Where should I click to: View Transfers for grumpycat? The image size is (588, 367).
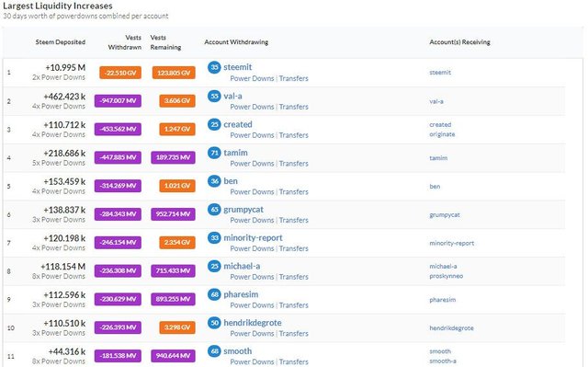pos(294,220)
